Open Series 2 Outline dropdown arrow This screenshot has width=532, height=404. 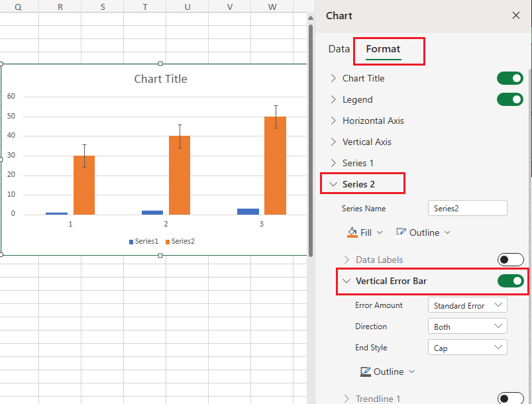pos(447,232)
